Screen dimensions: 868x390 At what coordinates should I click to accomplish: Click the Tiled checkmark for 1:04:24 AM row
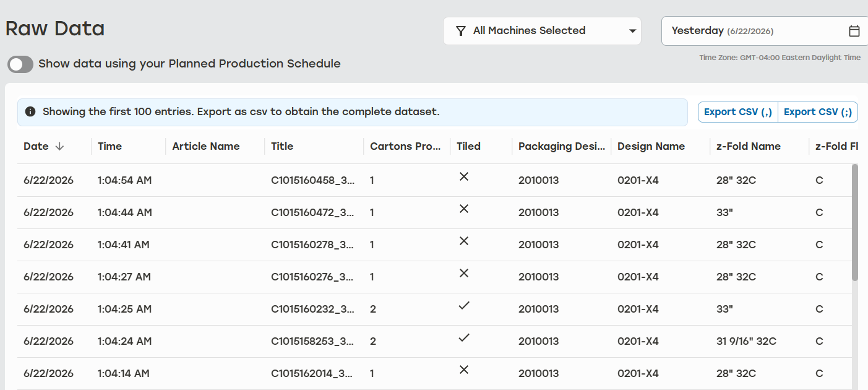(x=464, y=337)
